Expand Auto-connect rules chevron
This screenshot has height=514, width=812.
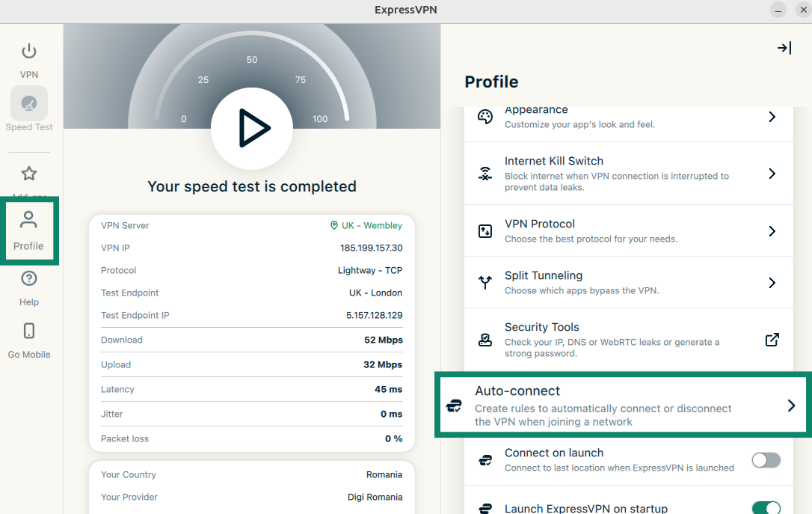pos(791,406)
